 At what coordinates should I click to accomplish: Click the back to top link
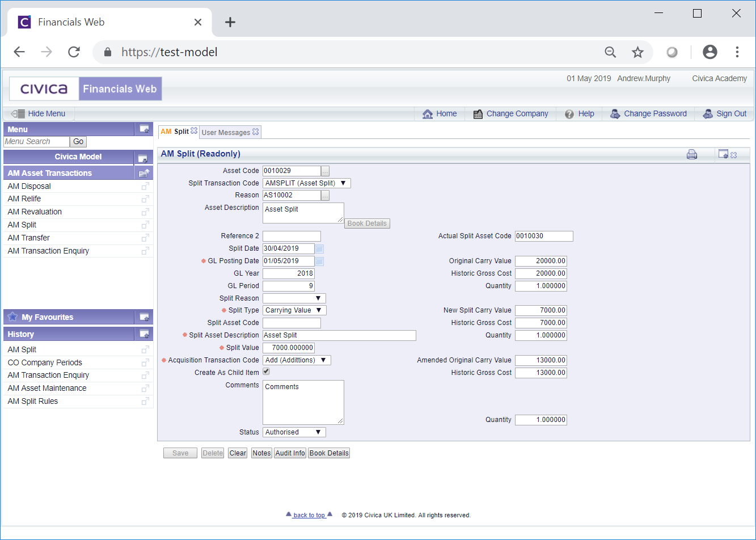(x=309, y=515)
